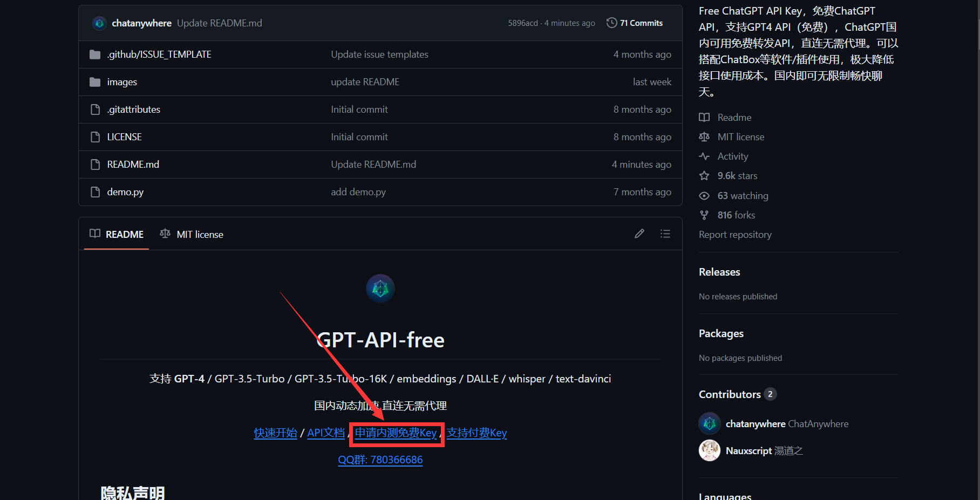Click the star icon beside 9.6k stars

[704, 176]
